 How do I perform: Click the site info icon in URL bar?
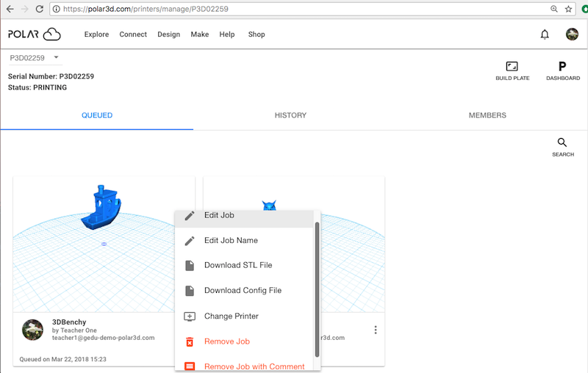(x=57, y=9)
